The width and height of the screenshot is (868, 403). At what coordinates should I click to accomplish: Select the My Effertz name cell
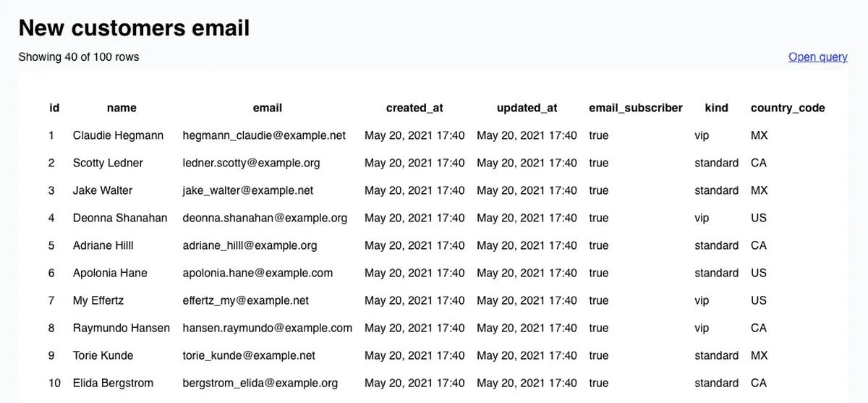(98, 300)
